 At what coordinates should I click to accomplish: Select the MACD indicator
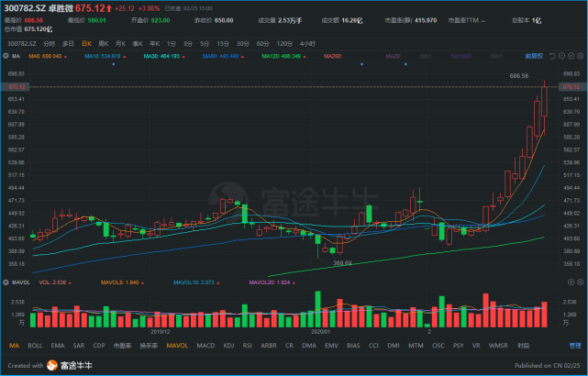[x=205, y=346]
